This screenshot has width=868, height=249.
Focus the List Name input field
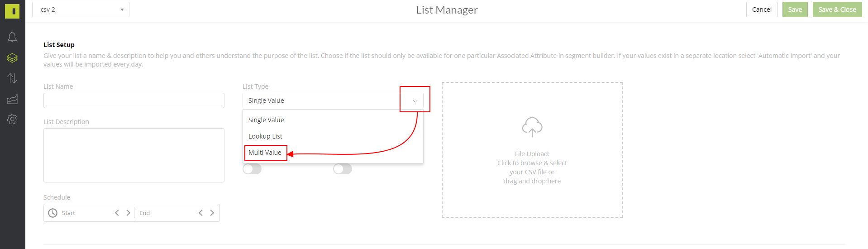[x=134, y=101]
